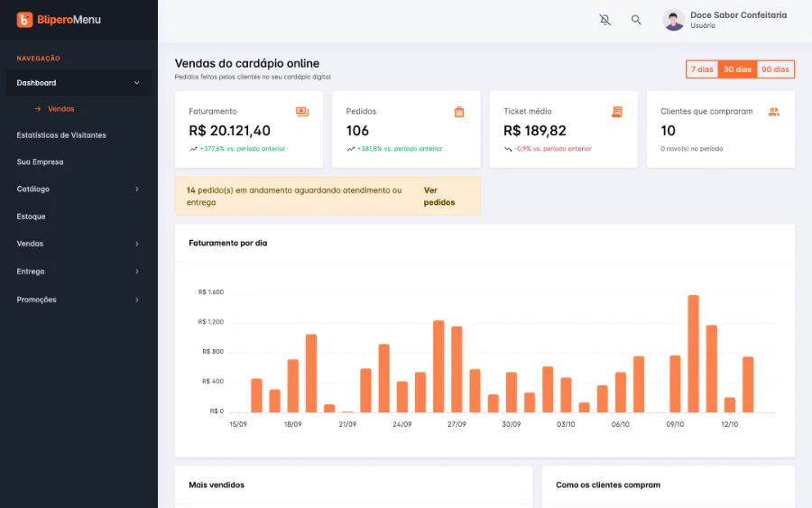Viewport: 812px width, 508px height.
Task: Click the search magnifier icon
Action: [x=636, y=20]
